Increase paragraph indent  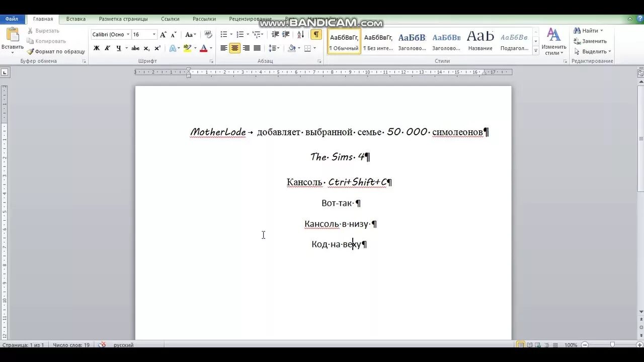(x=286, y=35)
